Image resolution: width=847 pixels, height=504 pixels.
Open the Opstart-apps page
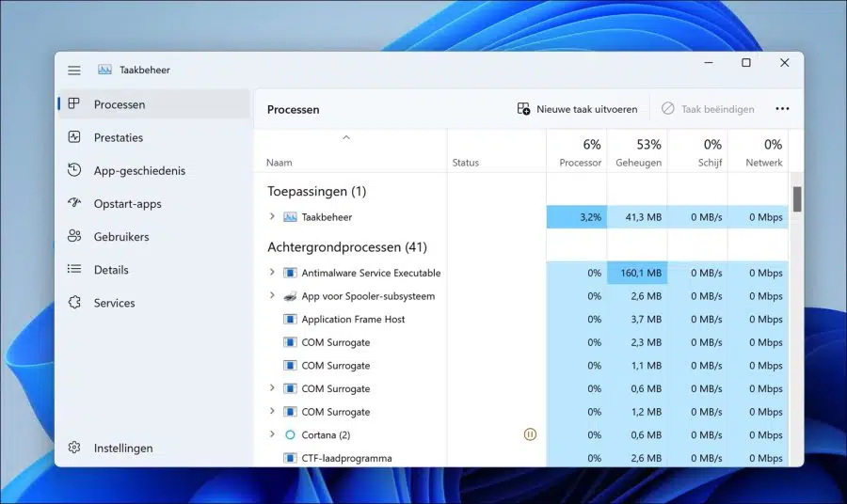154,203
